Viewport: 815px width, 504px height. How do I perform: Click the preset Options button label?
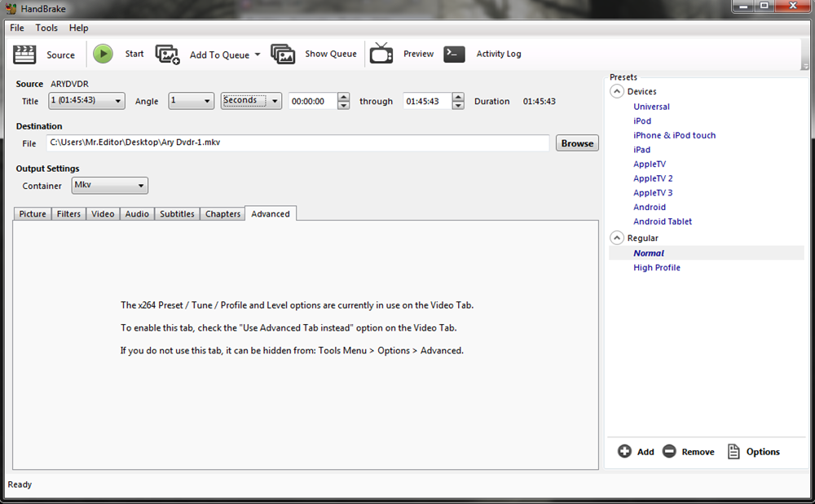click(763, 452)
